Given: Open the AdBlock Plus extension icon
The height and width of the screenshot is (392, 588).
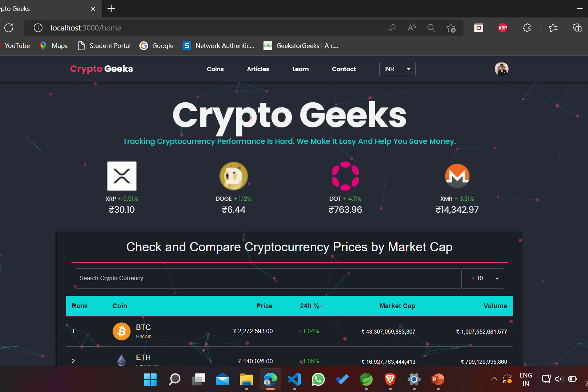Looking at the screenshot, I should (503, 28).
